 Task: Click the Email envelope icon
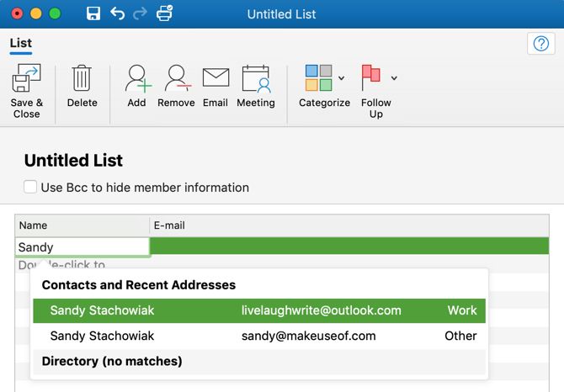215,80
